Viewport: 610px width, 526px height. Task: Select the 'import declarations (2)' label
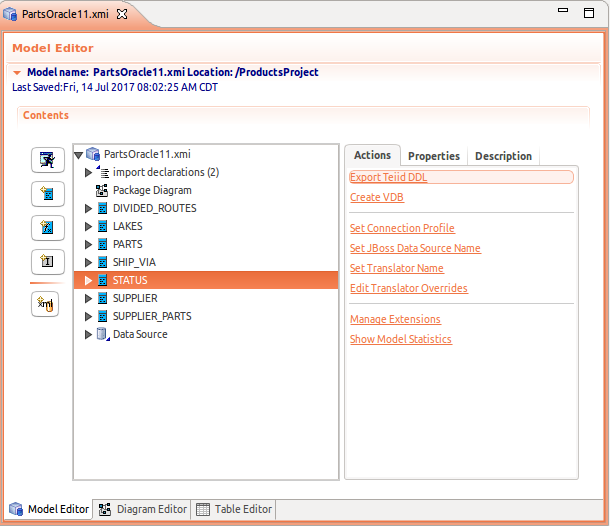(x=166, y=172)
